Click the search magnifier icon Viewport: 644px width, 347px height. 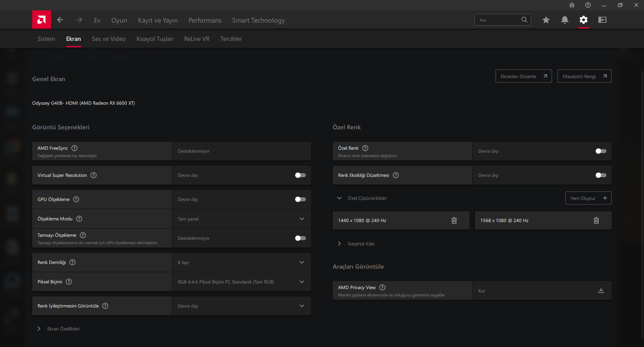tap(524, 20)
